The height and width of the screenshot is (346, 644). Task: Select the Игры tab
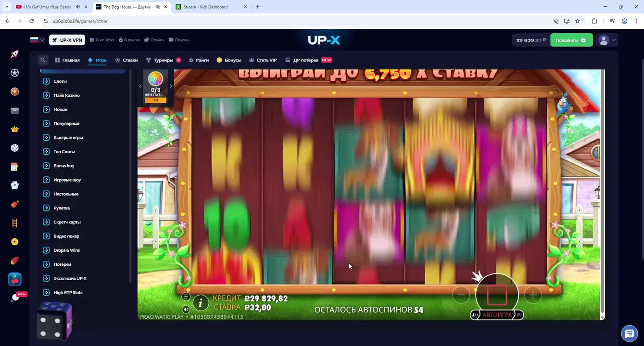[98, 60]
